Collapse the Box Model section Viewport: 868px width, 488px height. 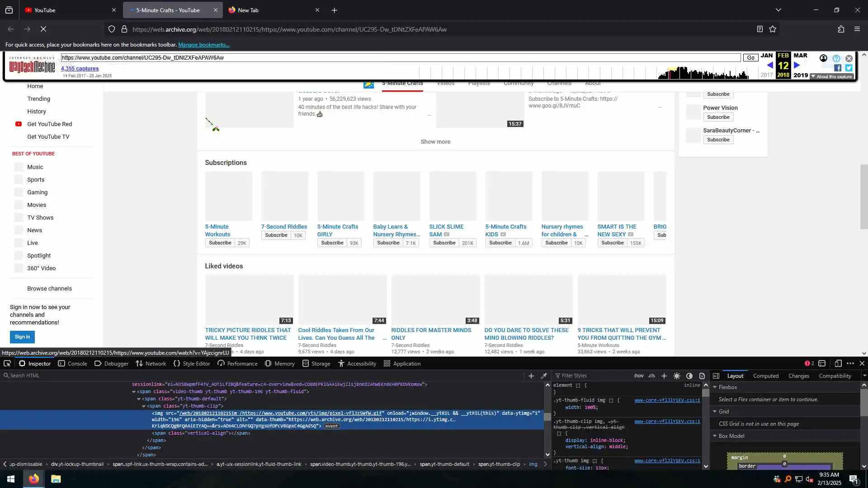tap(715, 436)
